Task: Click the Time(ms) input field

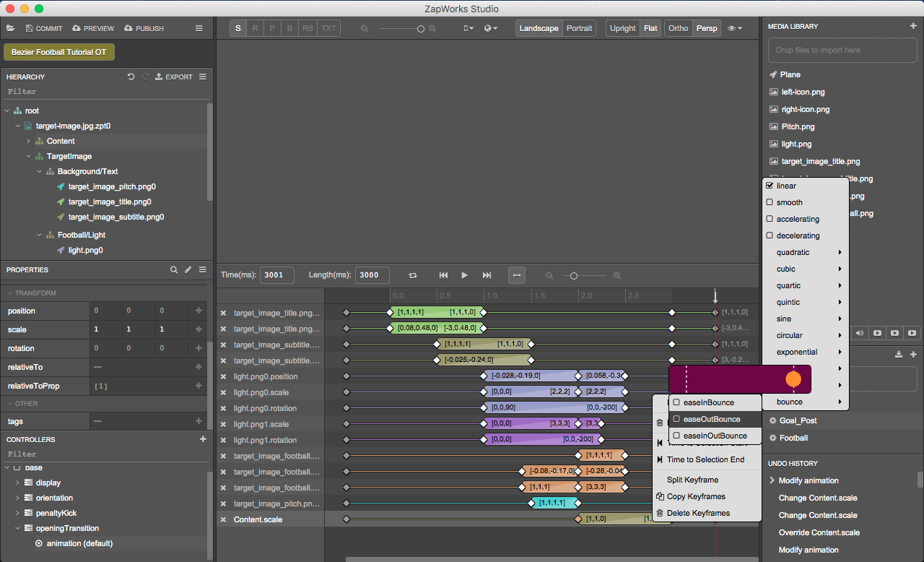Action: pos(277,275)
